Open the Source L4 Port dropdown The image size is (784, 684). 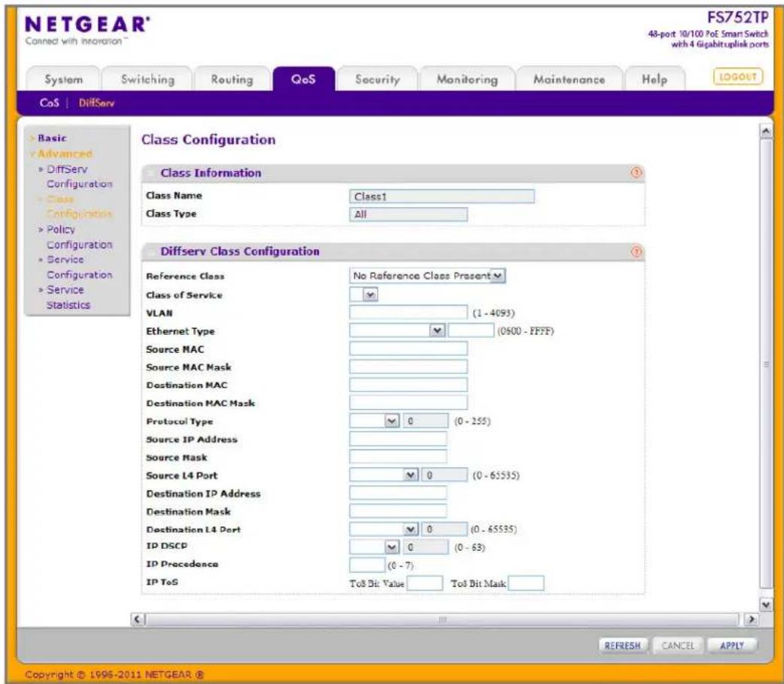pyautogui.click(x=384, y=475)
